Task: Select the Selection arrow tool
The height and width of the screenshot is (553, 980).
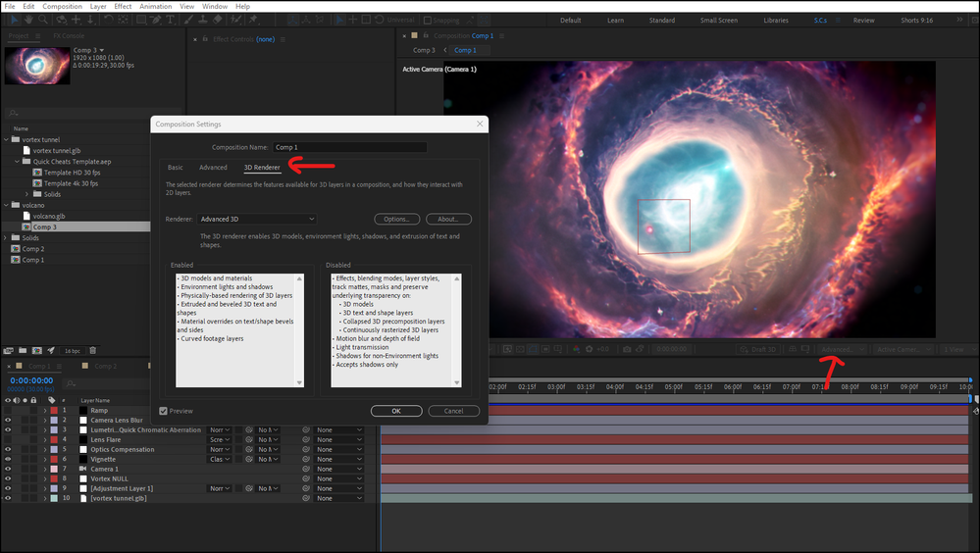Action: click(x=15, y=20)
